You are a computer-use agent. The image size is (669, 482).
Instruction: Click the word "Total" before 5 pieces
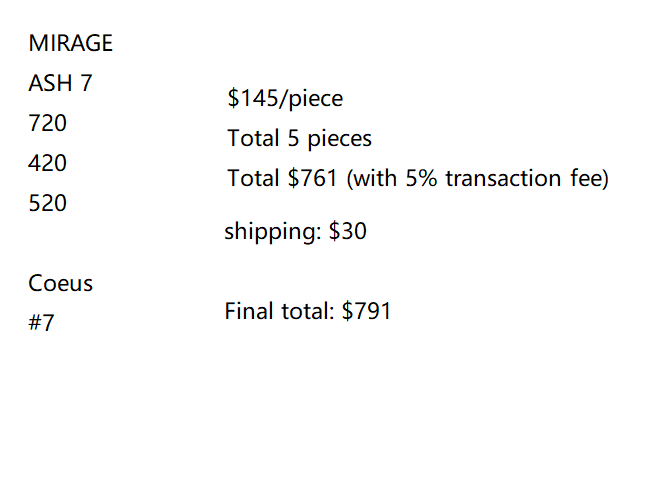pos(254,139)
